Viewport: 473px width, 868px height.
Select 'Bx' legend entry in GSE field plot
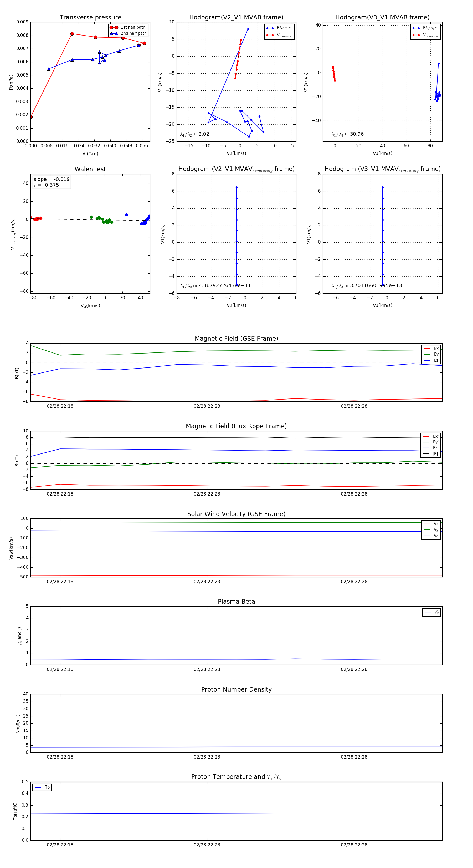[x=431, y=349]
